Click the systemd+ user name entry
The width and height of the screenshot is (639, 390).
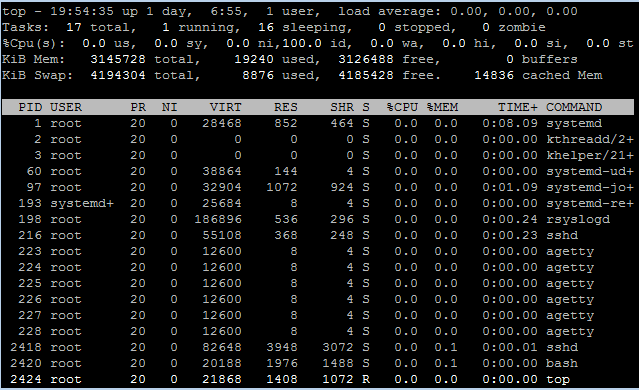pos(82,203)
